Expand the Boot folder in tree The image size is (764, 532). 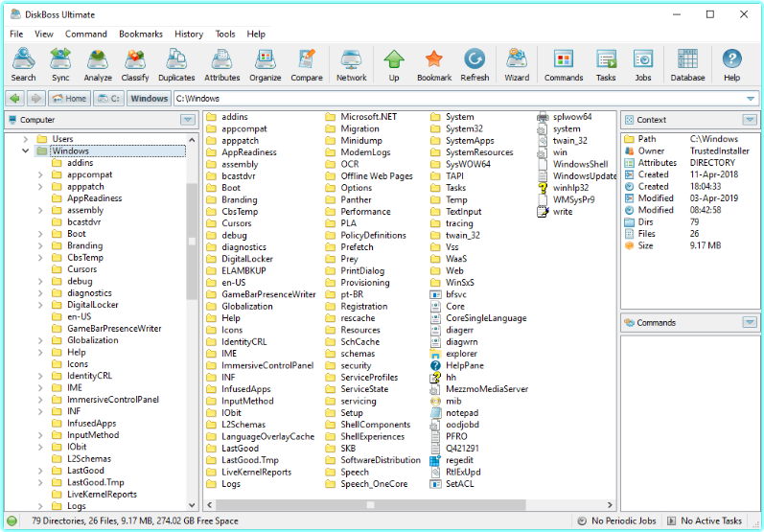point(41,234)
